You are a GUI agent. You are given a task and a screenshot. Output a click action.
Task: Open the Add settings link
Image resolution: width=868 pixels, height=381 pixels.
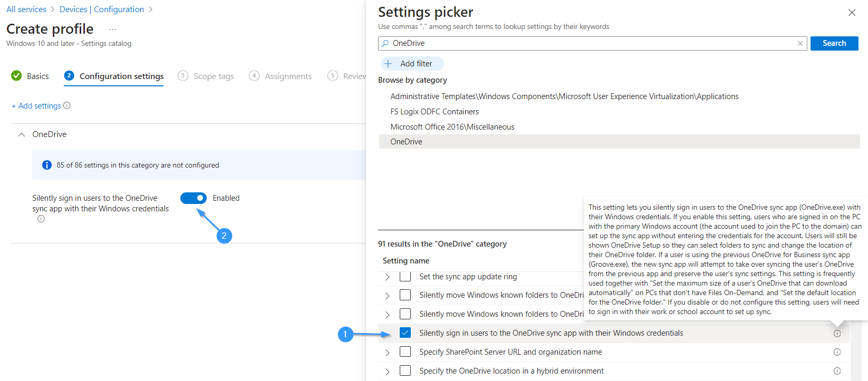(36, 105)
